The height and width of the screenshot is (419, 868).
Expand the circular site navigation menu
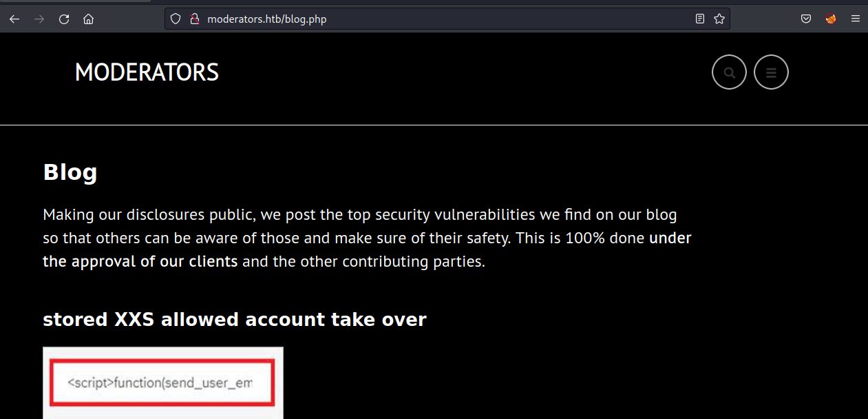[x=771, y=72]
